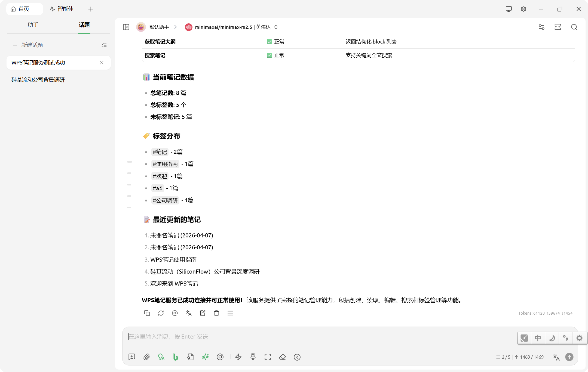The height and width of the screenshot is (372, 588).
Task: Click the #笔记 tag chip
Action: click(160, 152)
